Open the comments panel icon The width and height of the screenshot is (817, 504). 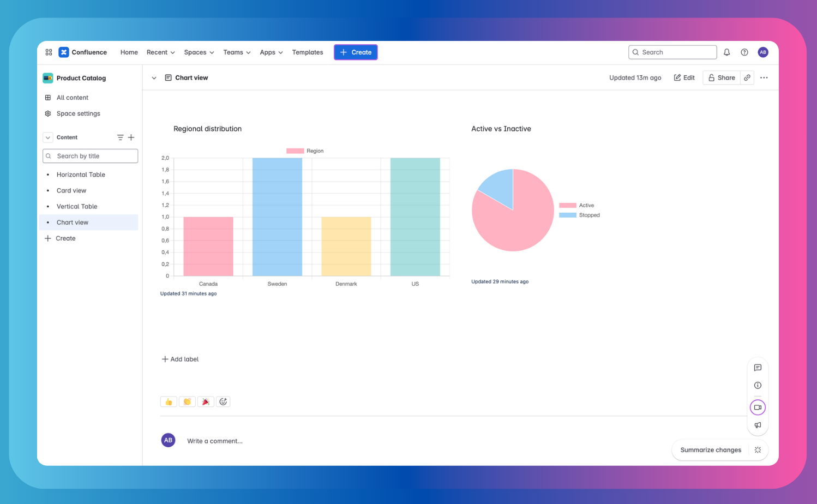point(758,368)
